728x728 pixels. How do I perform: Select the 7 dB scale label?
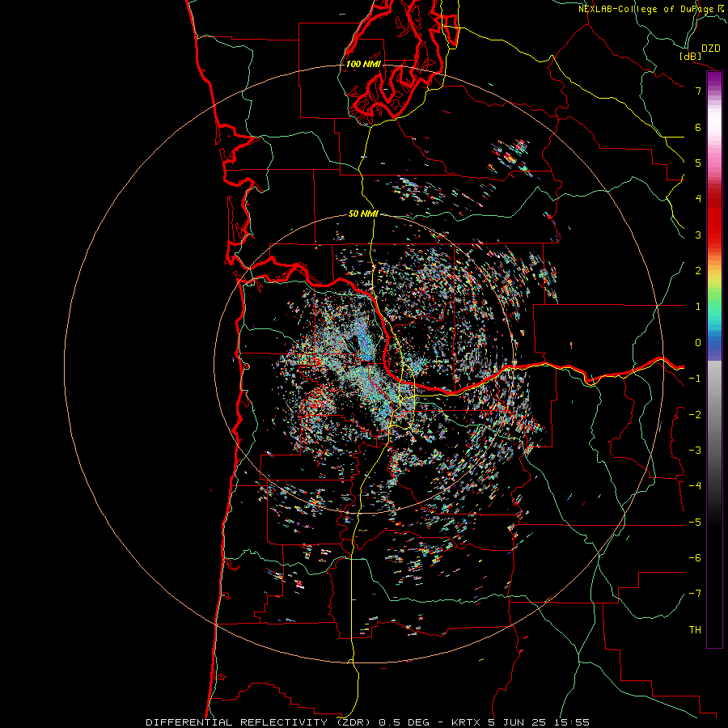698,91
